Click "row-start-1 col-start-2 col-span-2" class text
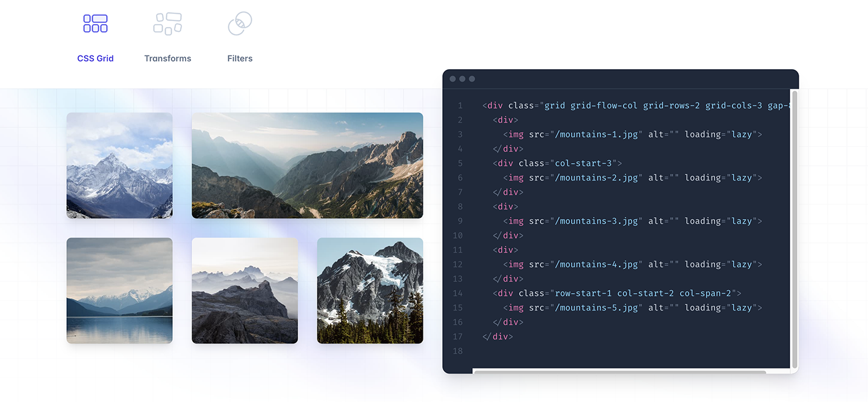 (642, 293)
